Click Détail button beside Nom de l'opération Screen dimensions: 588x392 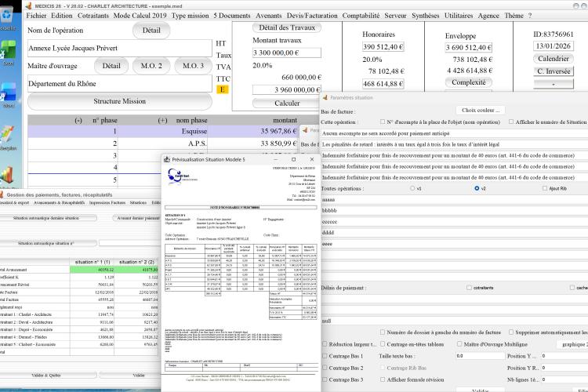(x=151, y=31)
